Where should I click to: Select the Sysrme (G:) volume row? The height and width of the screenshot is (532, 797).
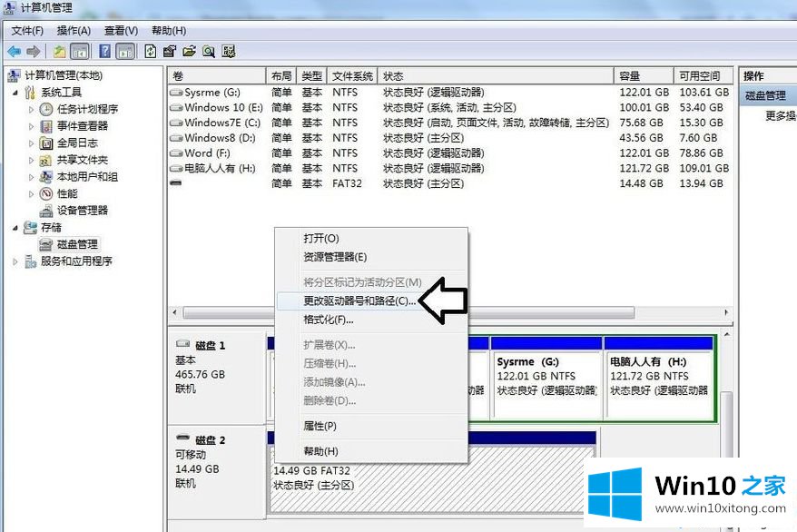pyautogui.click(x=450, y=93)
